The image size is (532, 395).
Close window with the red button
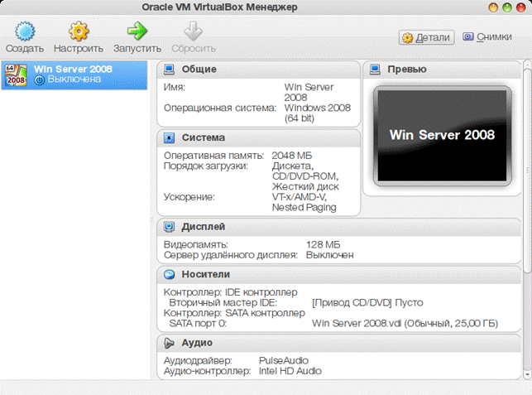tap(520, 7)
